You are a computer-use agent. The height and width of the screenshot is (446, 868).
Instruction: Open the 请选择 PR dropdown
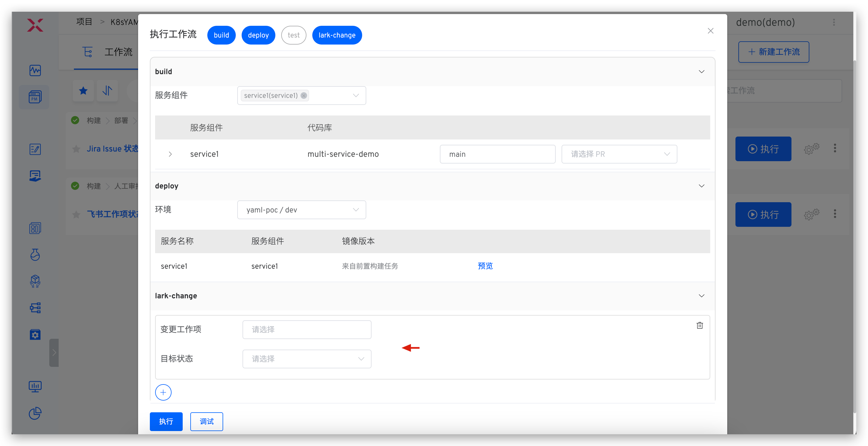619,154
